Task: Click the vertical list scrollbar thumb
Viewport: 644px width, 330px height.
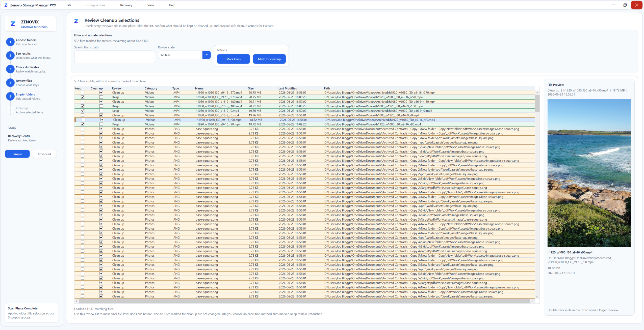Action: click(x=537, y=103)
